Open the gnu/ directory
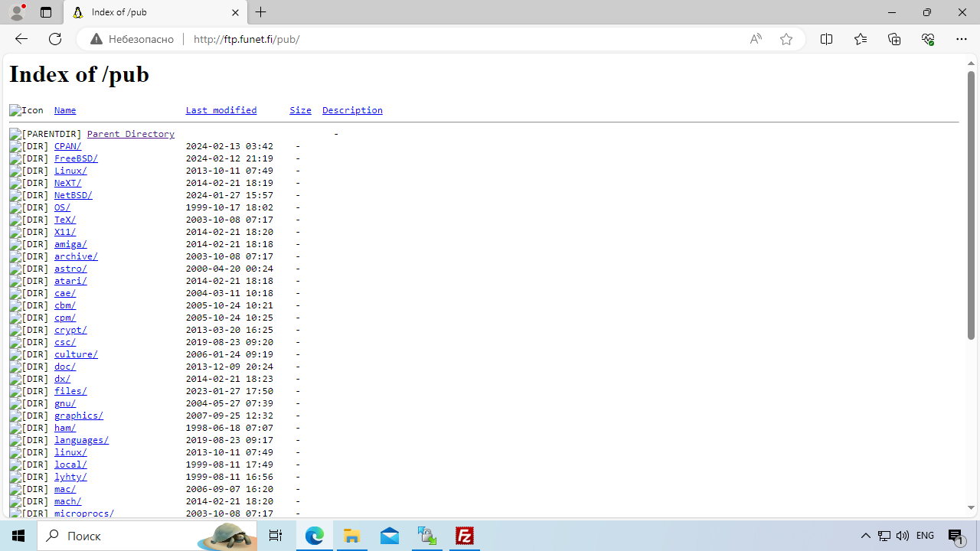980x551 pixels. click(65, 403)
